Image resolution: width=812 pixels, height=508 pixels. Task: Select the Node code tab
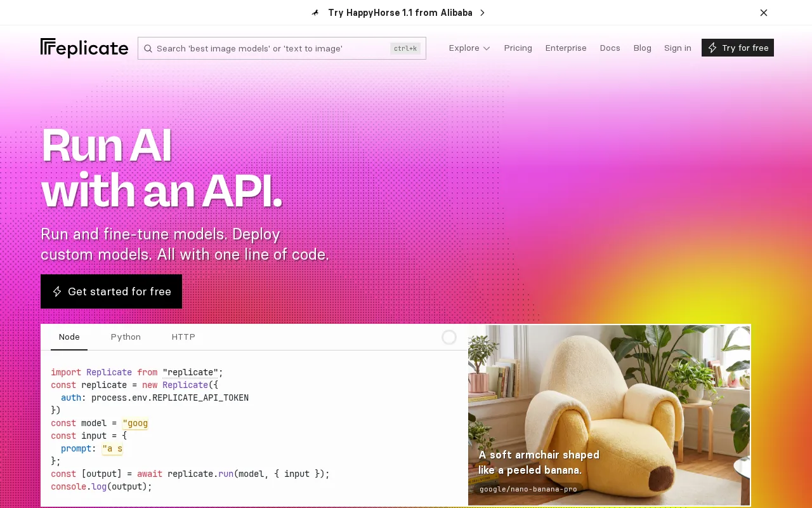pyautogui.click(x=69, y=337)
